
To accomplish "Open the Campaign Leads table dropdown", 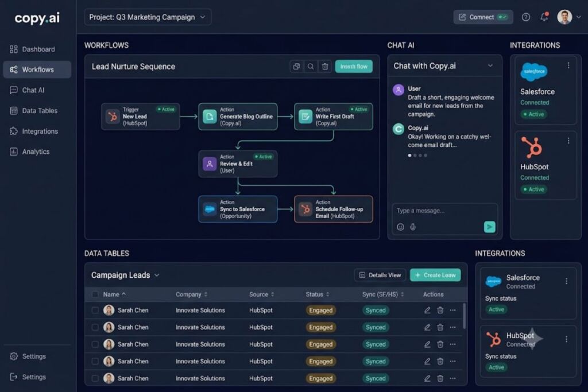I will click(x=157, y=275).
